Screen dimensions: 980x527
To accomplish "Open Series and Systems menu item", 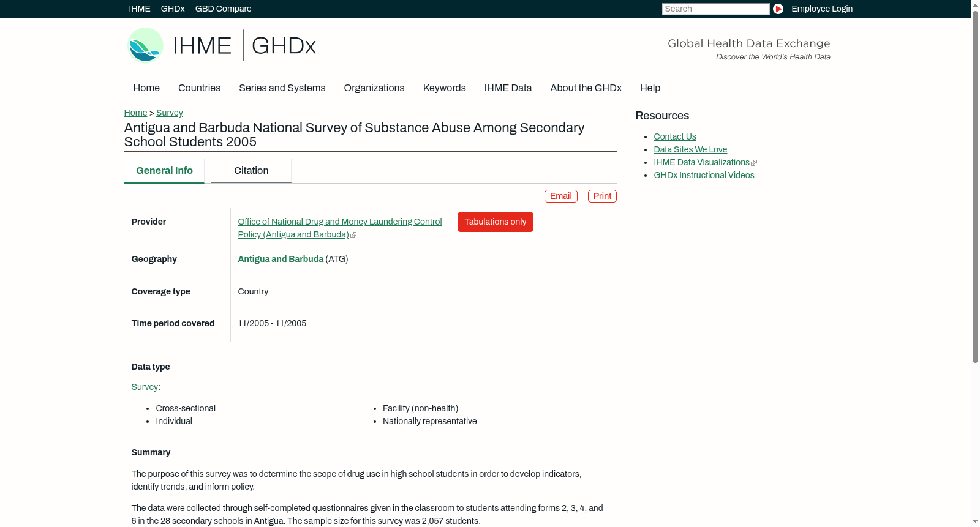I will click(x=282, y=88).
